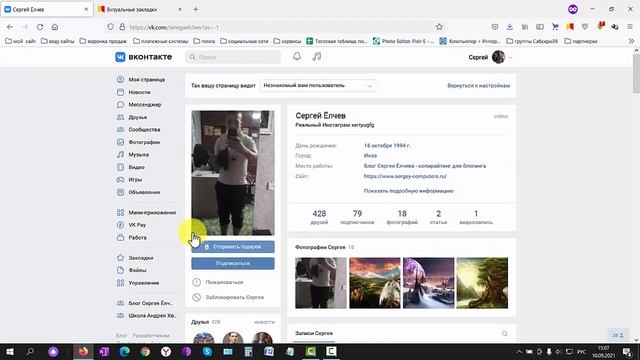Open the 428 друзей counter

319,217
